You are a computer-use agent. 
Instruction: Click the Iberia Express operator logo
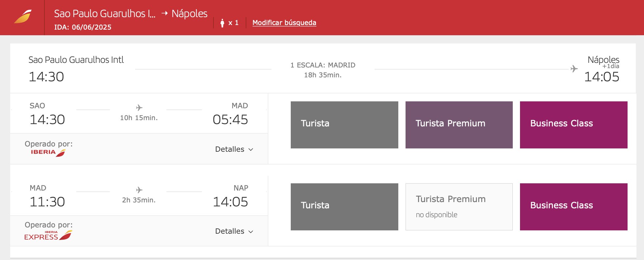coord(48,235)
